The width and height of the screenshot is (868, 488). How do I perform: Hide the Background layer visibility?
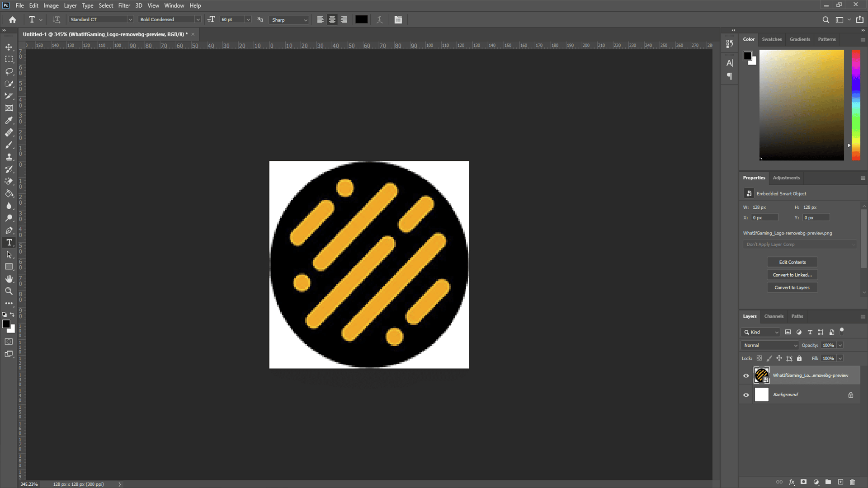746,395
